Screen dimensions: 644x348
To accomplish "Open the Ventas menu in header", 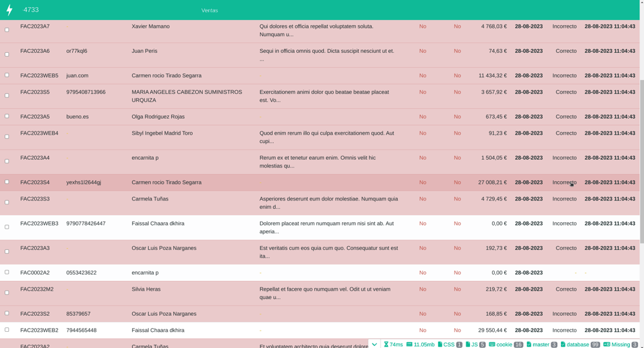I will (209, 10).
